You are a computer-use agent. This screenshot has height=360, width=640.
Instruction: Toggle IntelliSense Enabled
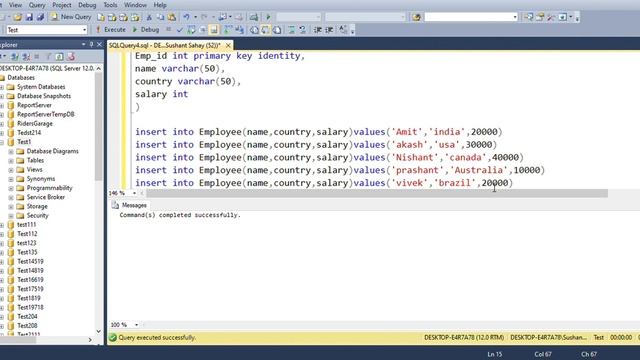[x=214, y=30]
